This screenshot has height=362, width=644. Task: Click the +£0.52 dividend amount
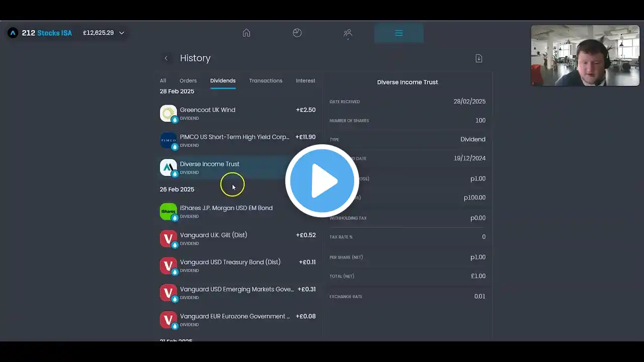coord(306,235)
